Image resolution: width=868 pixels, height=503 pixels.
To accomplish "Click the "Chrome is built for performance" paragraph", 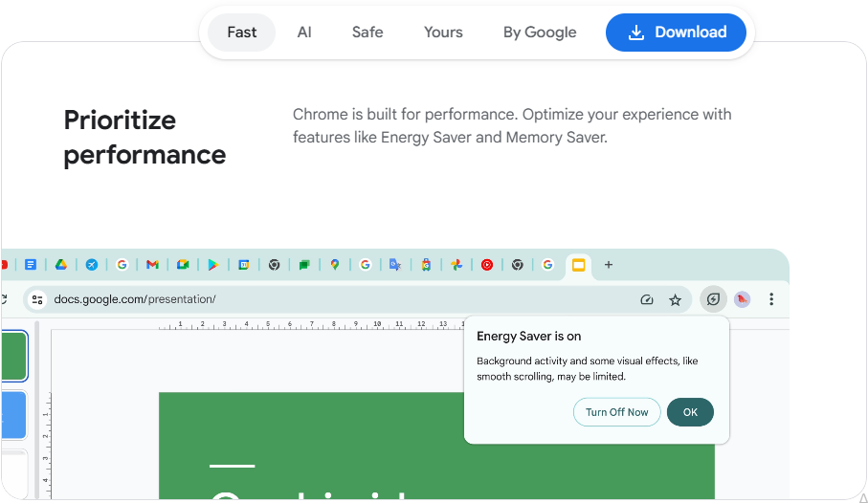I will click(512, 125).
